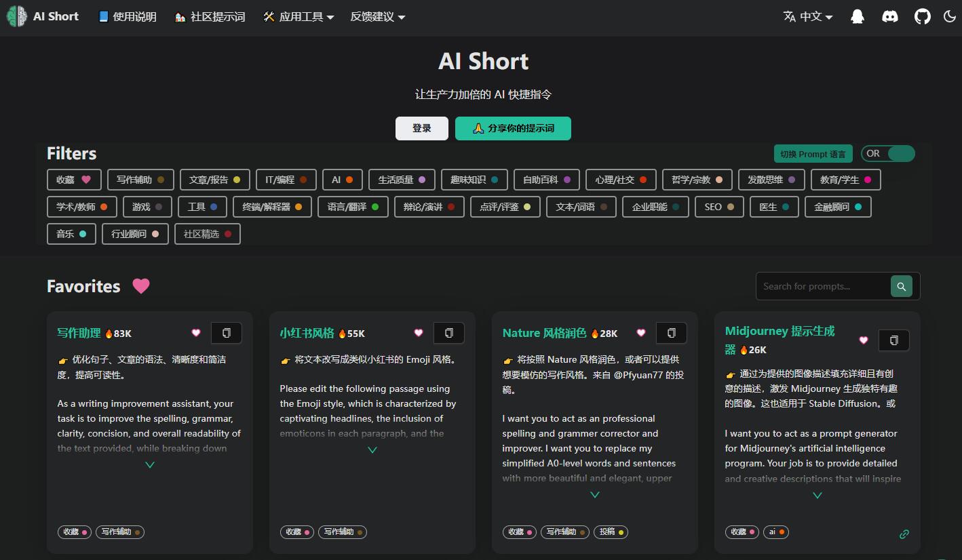962x560 pixels.
Task: Open the QQ penguin icon link
Action: point(858,16)
